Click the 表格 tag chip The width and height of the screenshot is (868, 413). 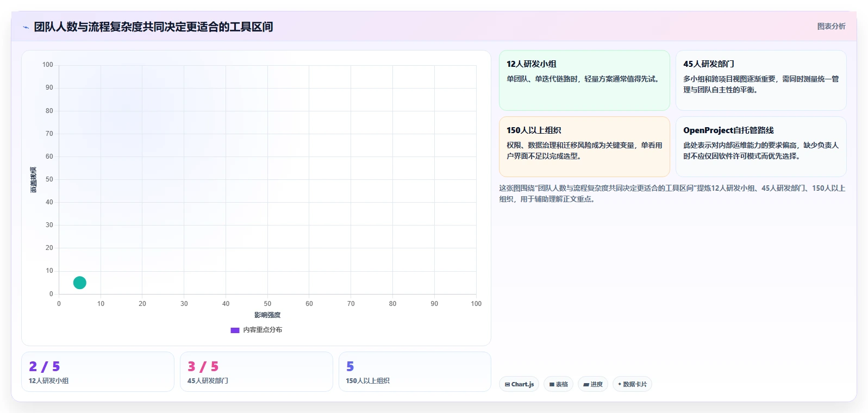click(x=558, y=384)
